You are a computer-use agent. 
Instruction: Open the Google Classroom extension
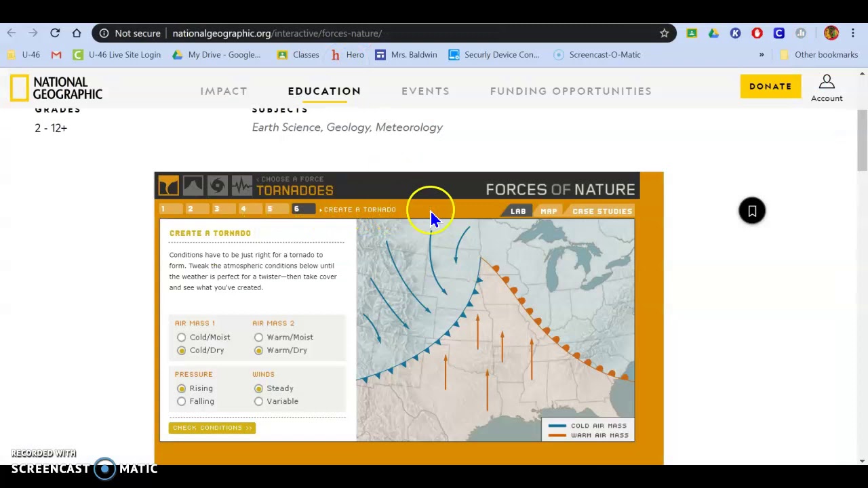pos(692,33)
